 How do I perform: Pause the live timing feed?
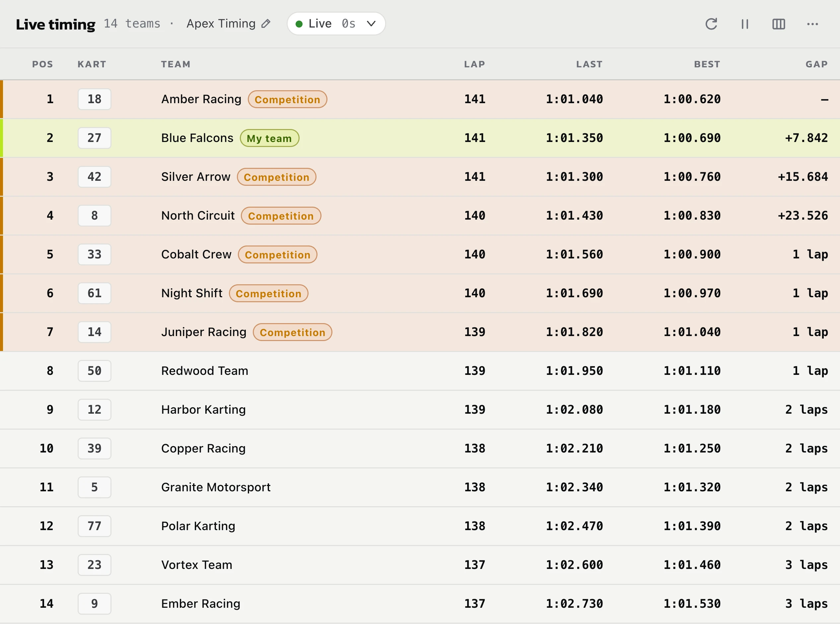(x=745, y=24)
